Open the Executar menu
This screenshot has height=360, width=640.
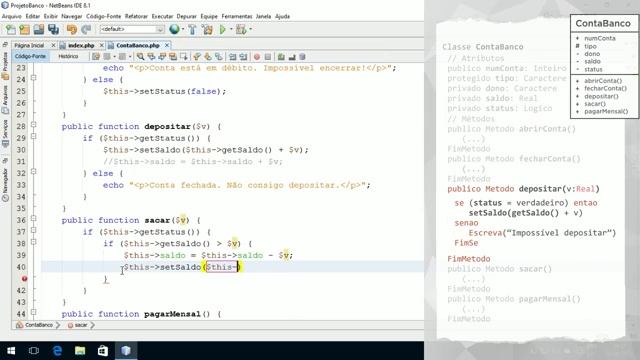162,16
